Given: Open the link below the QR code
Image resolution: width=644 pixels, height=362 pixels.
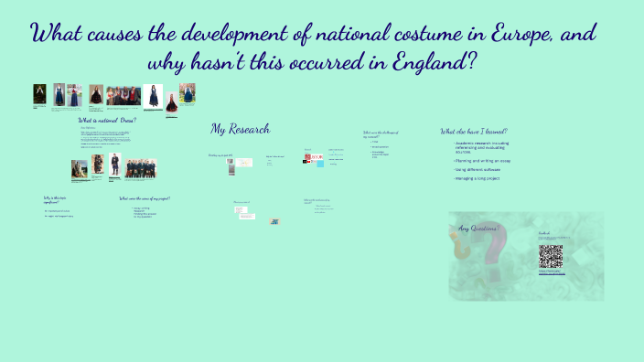Looking at the screenshot, I should coord(552,272).
